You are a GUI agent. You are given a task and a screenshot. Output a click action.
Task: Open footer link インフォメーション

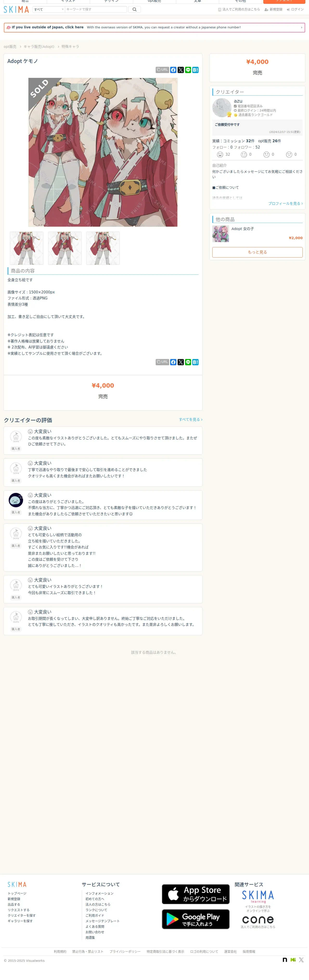(x=99, y=894)
